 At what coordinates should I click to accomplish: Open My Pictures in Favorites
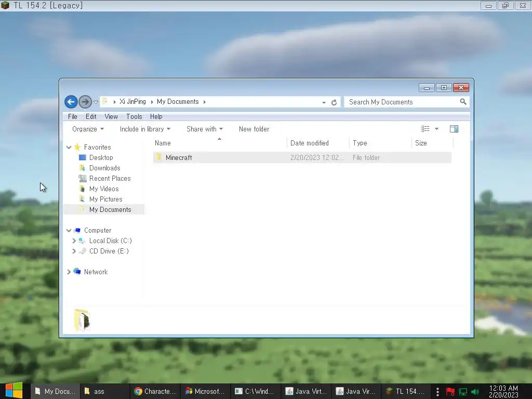(105, 199)
